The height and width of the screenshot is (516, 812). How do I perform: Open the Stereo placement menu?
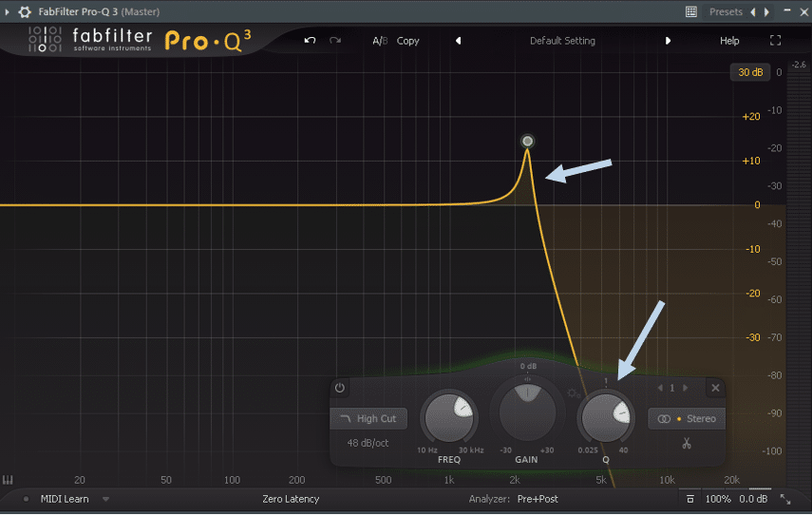687,419
